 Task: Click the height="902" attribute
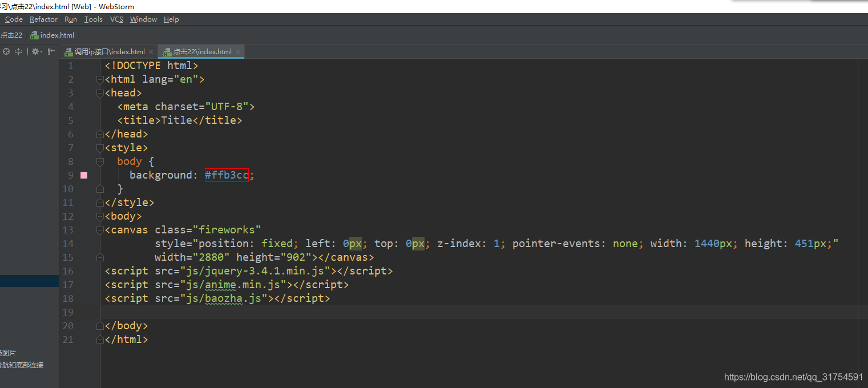(x=274, y=257)
